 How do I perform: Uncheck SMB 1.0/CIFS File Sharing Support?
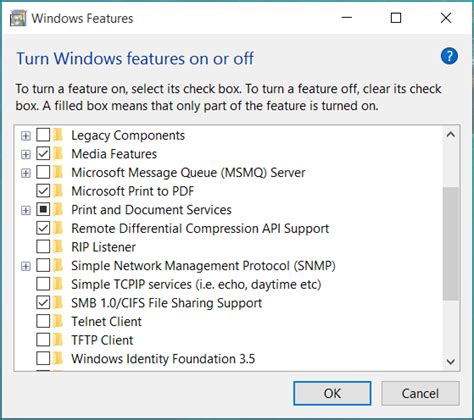point(43,302)
